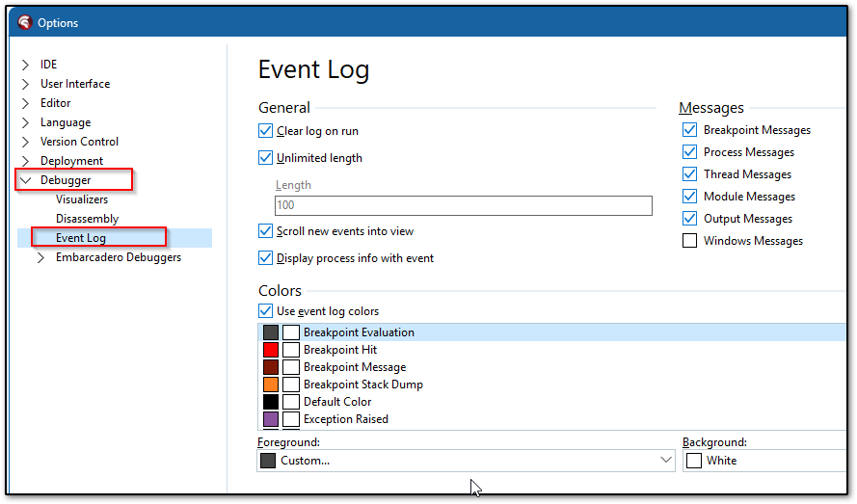857x504 pixels.
Task: Click the Length input field
Action: [x=463, y=205]
